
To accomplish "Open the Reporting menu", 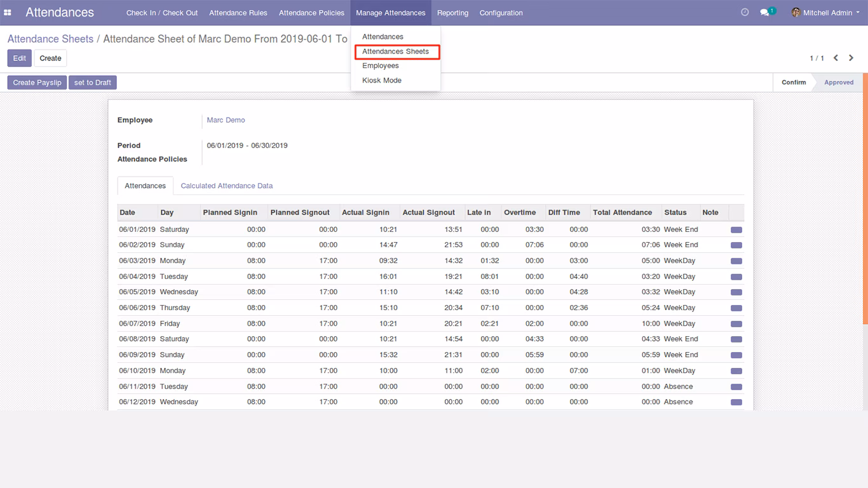I will point(452,13).
